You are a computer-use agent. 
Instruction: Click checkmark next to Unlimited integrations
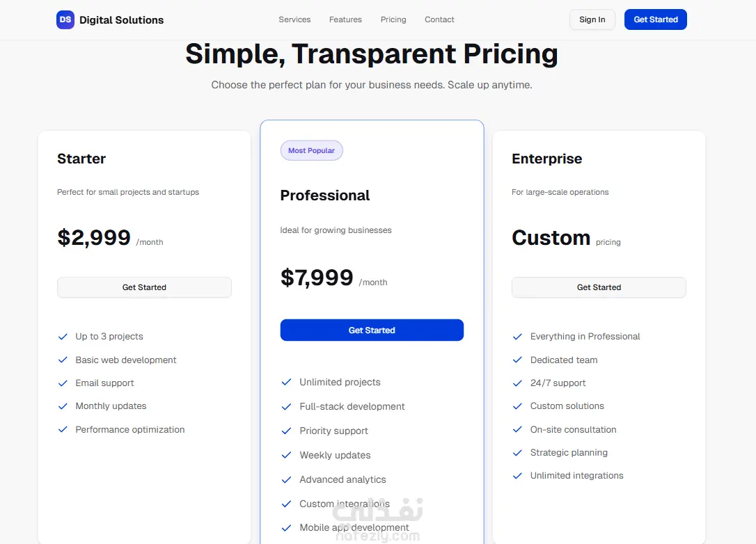[x=517, y=476]
